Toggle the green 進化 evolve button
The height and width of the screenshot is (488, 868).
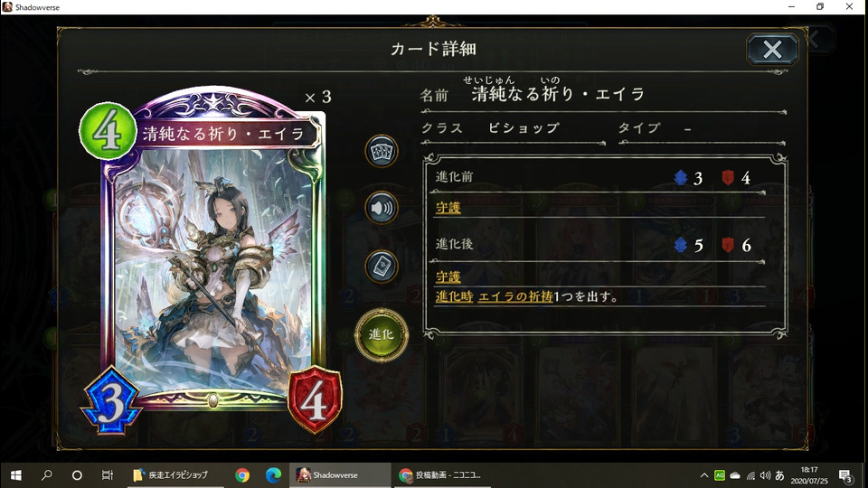point(382,334)
